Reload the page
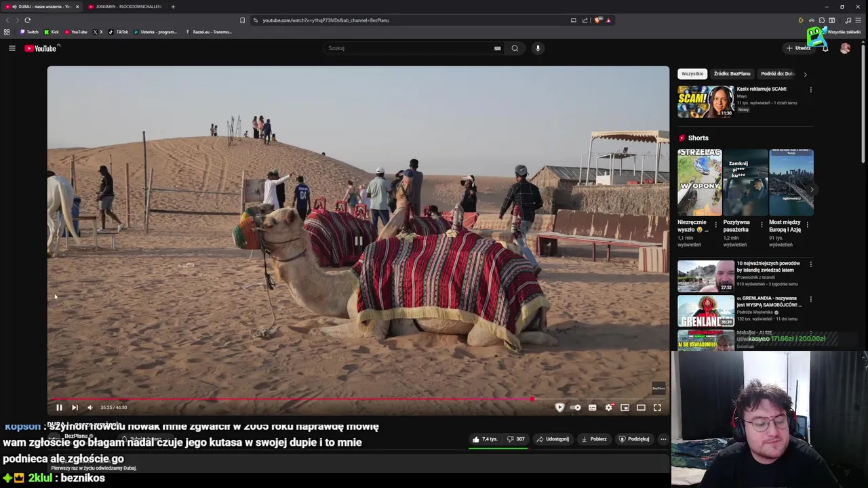Screen dimensions: 868x488 pos(27,20)
